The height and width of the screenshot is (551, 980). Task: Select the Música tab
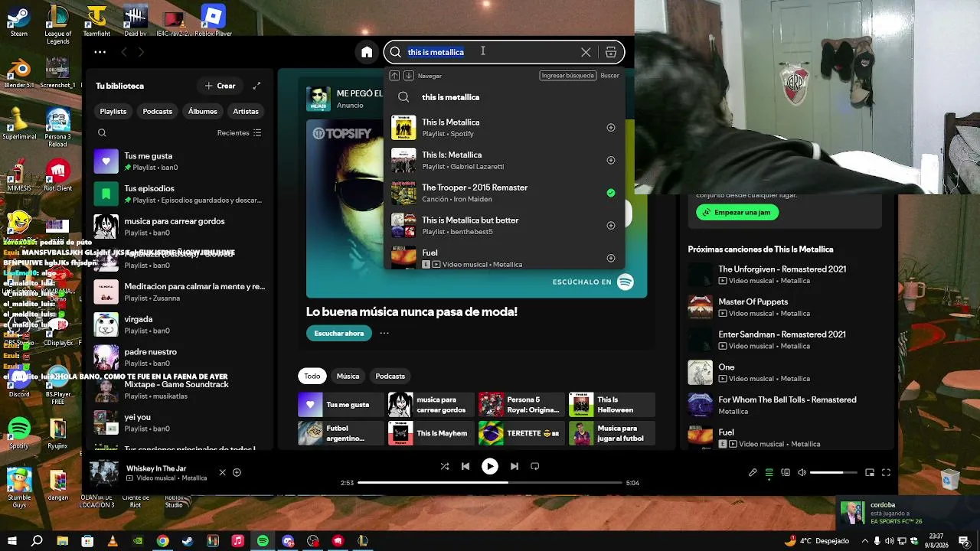click(348, 376)
